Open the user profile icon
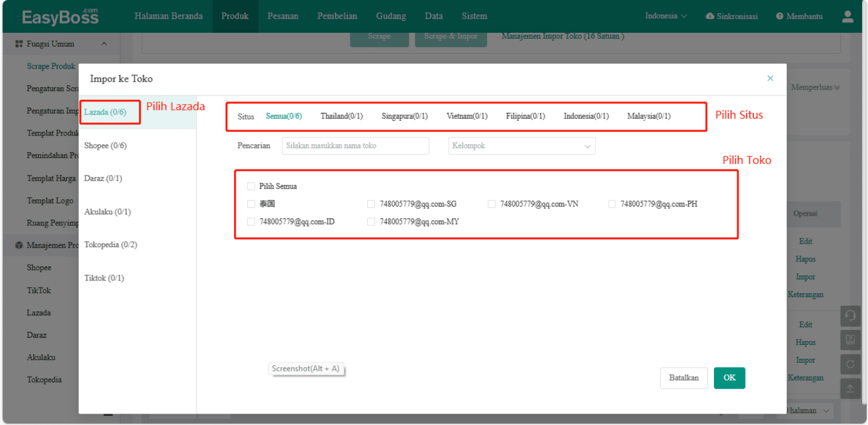The height and width of the screenshot is (425, 868). [x=848, y=17]
